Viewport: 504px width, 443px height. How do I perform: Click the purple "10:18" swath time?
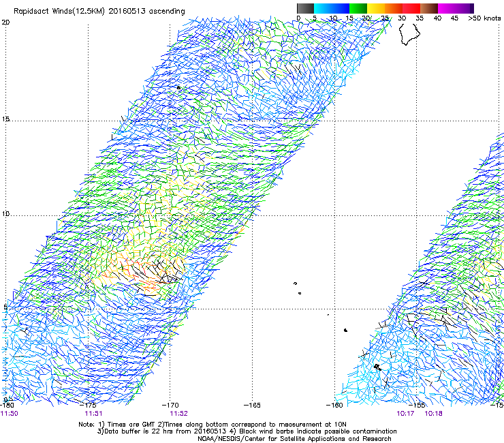coord(433,414)
